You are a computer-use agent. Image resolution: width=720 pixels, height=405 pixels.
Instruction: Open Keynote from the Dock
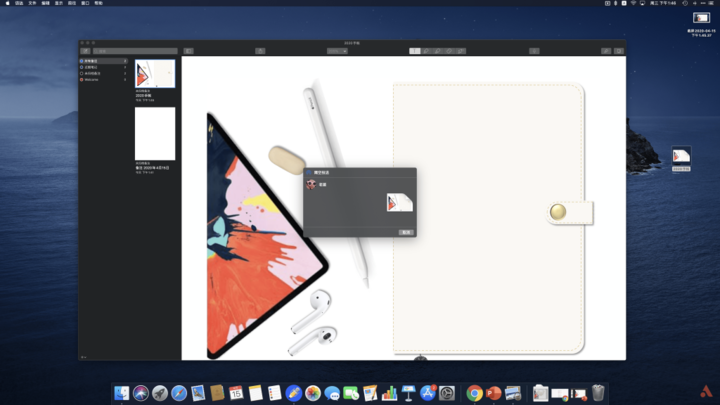point(408,393)
